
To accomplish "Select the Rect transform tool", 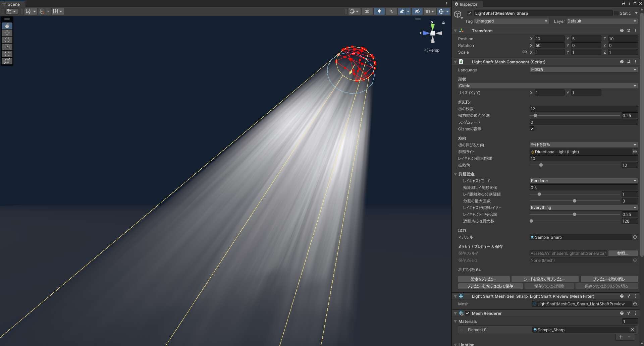I will tap(7, 54).
